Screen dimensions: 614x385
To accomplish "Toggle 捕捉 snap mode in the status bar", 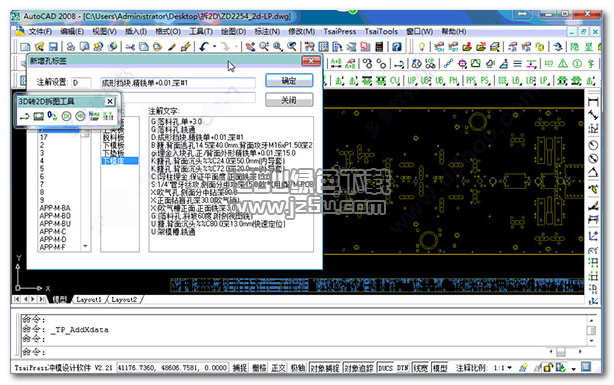I will click(239, 368).
